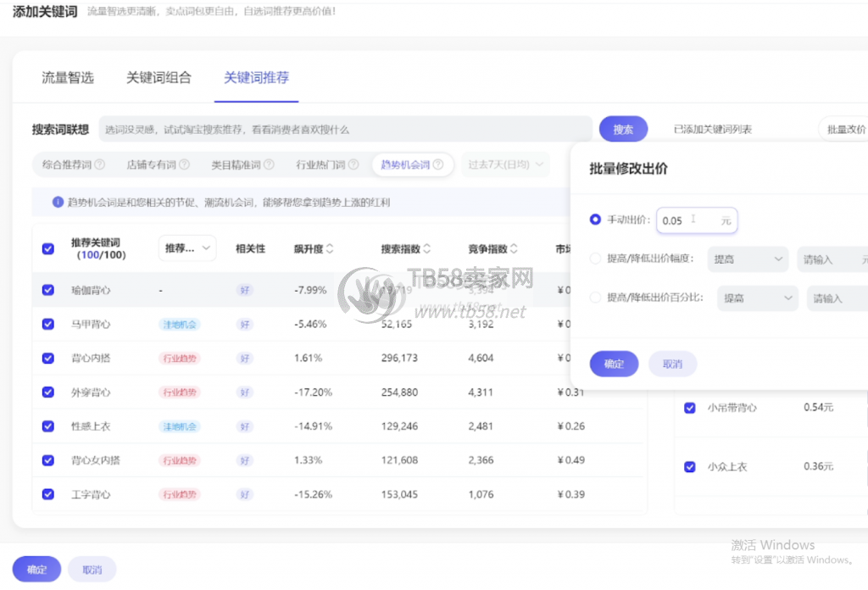868x590 pixels.
Task: Click the 批量改价 button
Action: pyautogui.click(x=844, y=129)
